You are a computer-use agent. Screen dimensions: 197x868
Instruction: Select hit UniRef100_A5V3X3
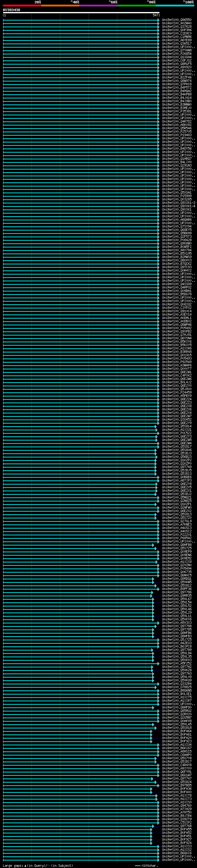[176, 623]
